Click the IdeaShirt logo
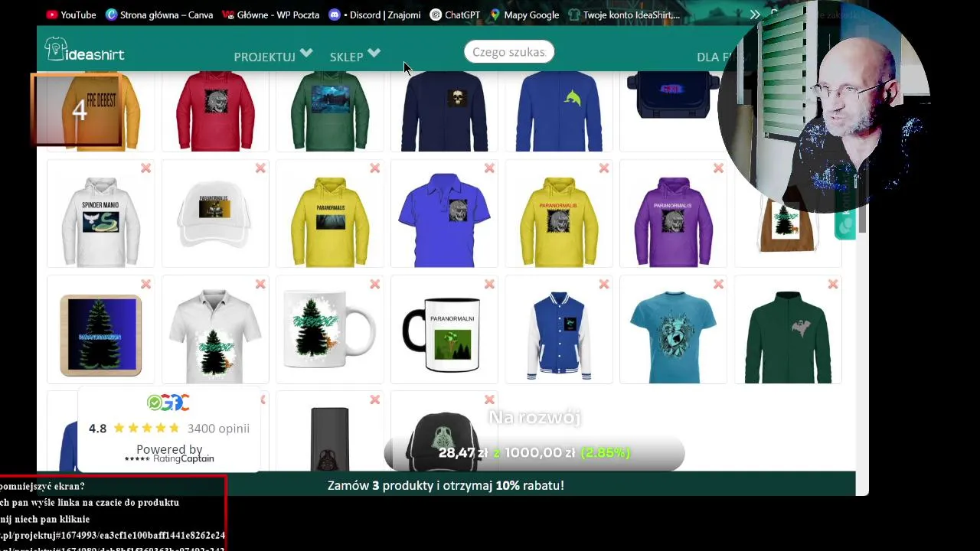The image size is (980, 551). [x=84, y=51]
